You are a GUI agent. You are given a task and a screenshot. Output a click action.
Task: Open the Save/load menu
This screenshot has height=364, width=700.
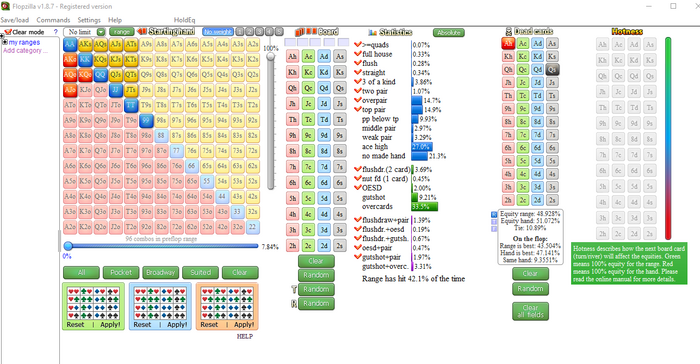tap(15, 20)
